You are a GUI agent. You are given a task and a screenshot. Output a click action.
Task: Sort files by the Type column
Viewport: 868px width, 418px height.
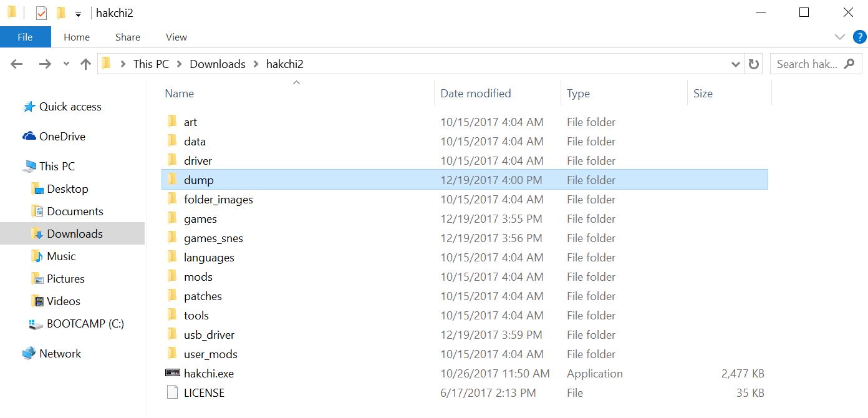[x=578, y=94]
